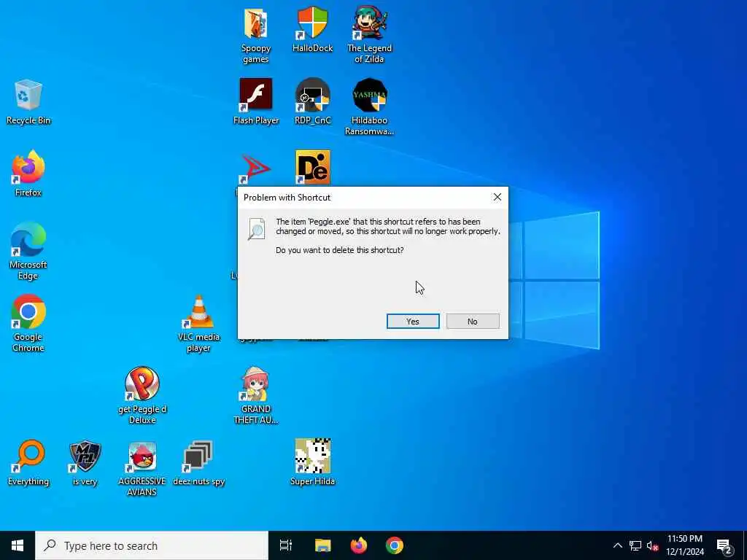
Task: Select the deez nuts spy icon
Action: pos(198,462)
